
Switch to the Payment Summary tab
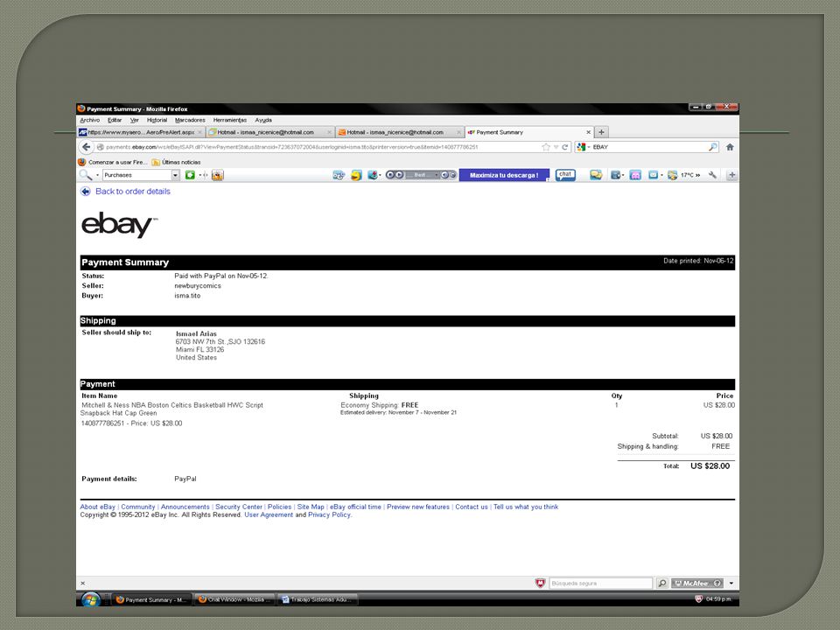point(528,132)
